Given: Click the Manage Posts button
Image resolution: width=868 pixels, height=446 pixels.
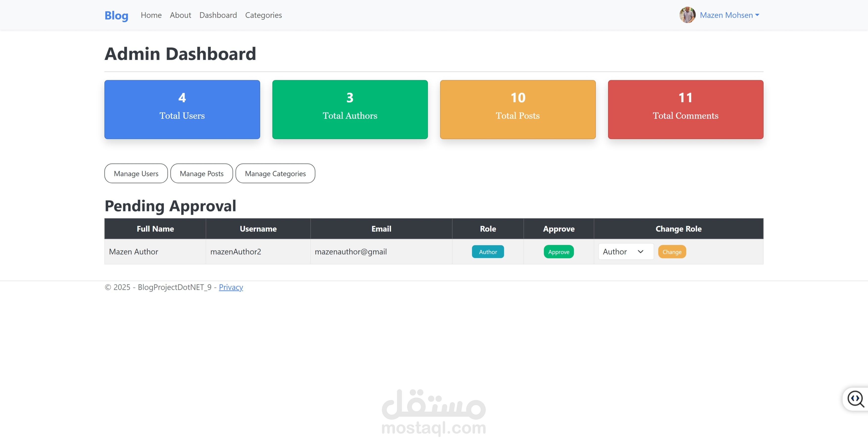Looking at the screenshot, I should 202,173.
